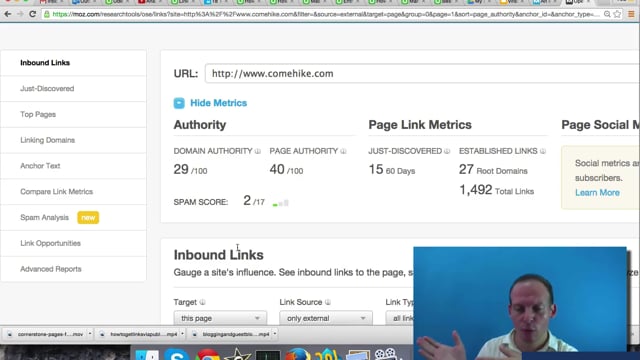This screenshot has width=640, height=360.
Task: Reload the page with the refresh icon
Action: (33, 14)
